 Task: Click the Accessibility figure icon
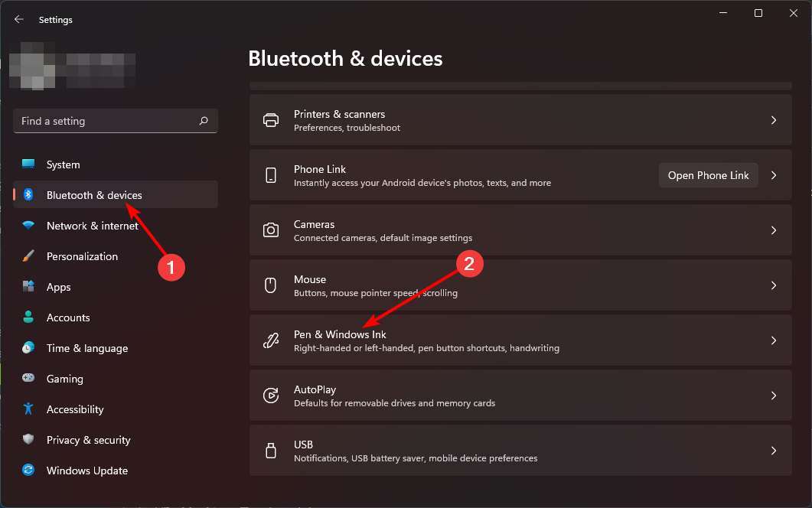28,409
